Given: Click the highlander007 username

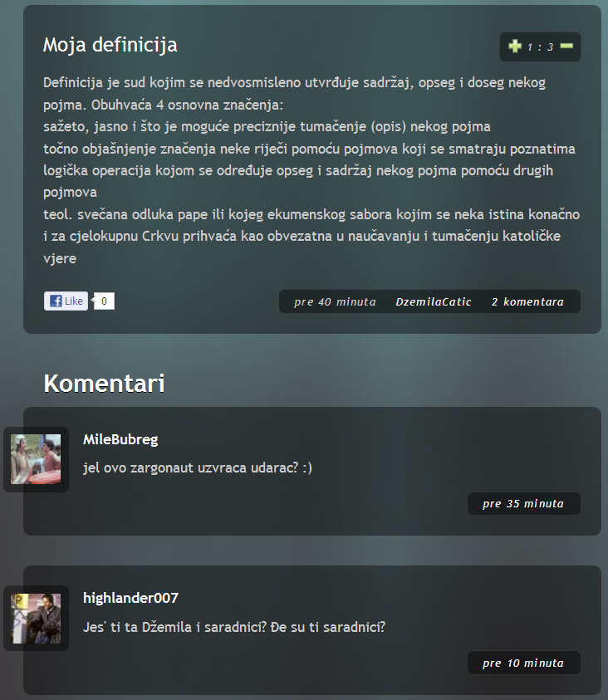Looking at the screenshot, I should (x=130, y=598).
